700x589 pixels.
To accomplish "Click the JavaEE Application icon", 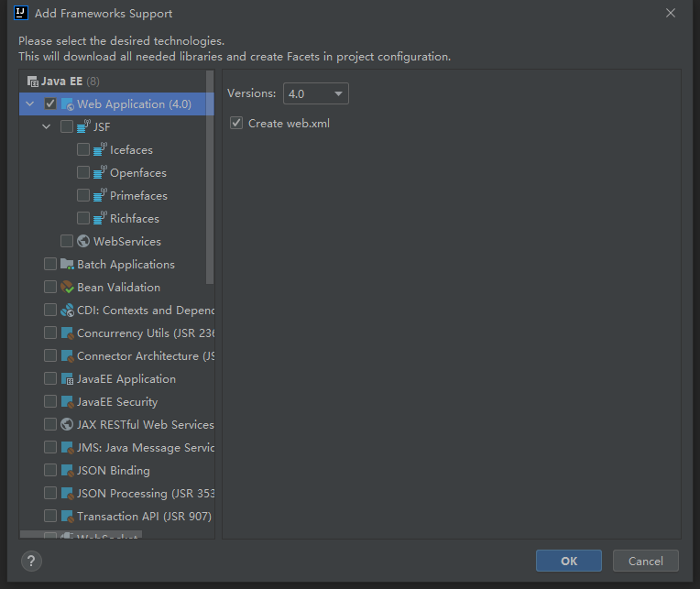I will coord(67,379).
